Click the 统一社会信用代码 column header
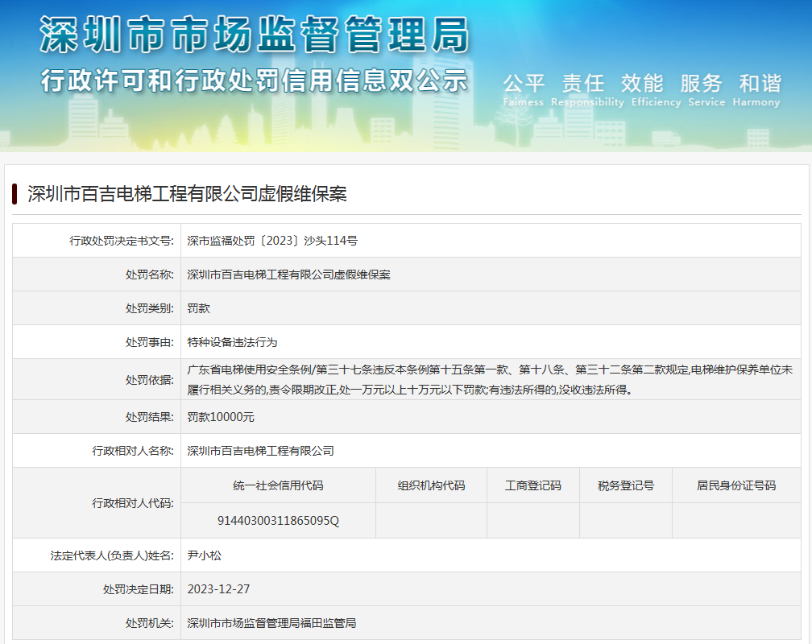The height and width of the screenshot is (644, 812). click(278, 485)
